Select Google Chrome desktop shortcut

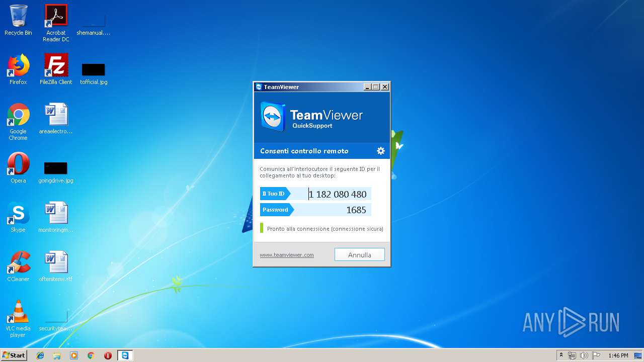(18, 122)
